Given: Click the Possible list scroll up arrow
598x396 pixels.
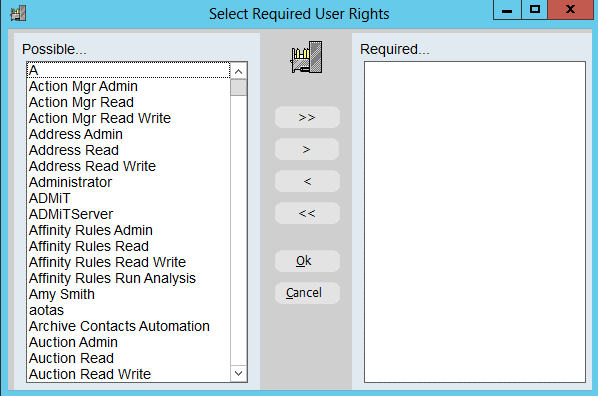Looking at the screenshot, I should pyautogui.click(x=239, y=71).
